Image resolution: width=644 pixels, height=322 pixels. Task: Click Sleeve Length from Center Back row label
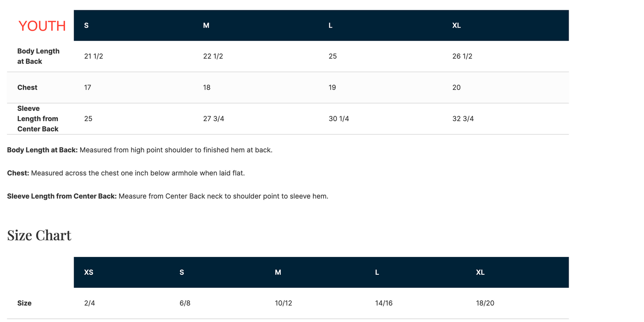tap(38, 118)
